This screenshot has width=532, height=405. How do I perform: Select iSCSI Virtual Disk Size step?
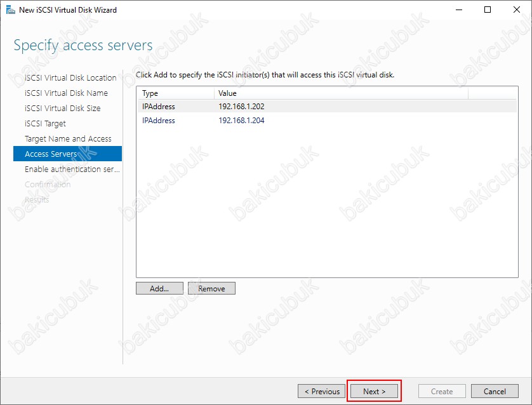pos(62,108)
